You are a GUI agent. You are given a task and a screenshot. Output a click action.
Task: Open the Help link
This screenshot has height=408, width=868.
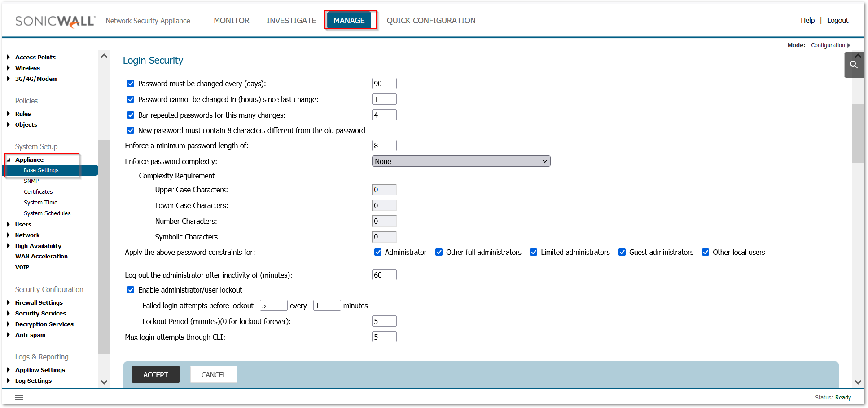pos(807,21)
